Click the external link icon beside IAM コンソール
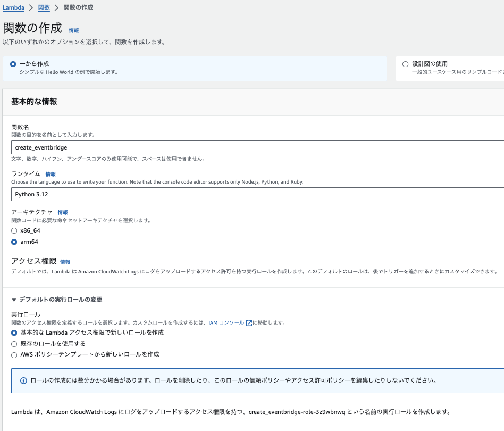The height and width of the screenshot is (431, 504). [x=248, y=322]
